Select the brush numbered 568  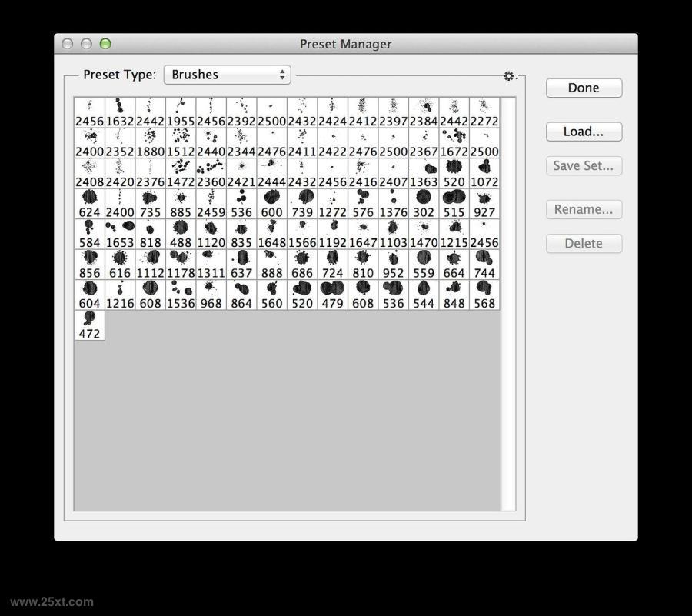pos(484,295)
